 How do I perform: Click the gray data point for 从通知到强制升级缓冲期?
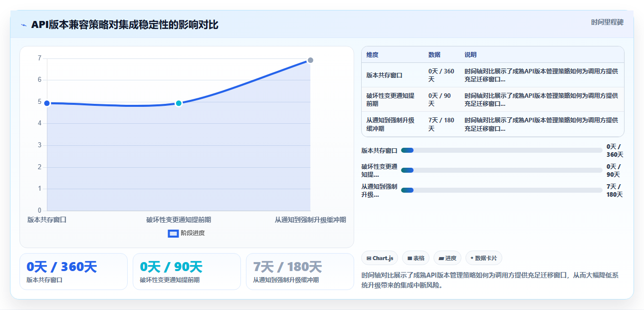pyautogui.click(x=310, y=60)
